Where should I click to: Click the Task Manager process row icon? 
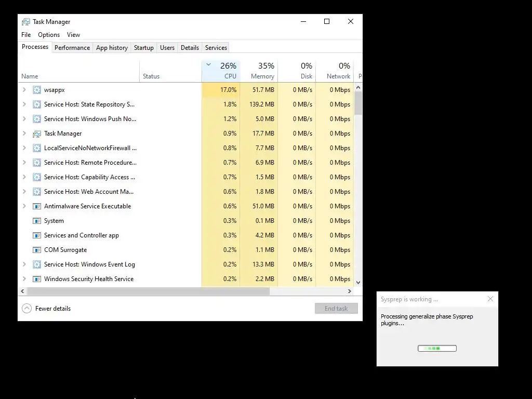[37, 134]
